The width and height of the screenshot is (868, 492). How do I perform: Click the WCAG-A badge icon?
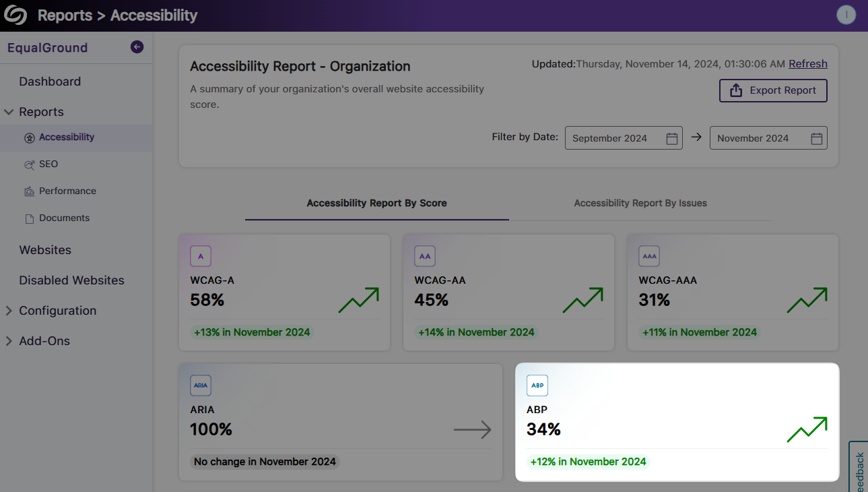tap(201, 256)
